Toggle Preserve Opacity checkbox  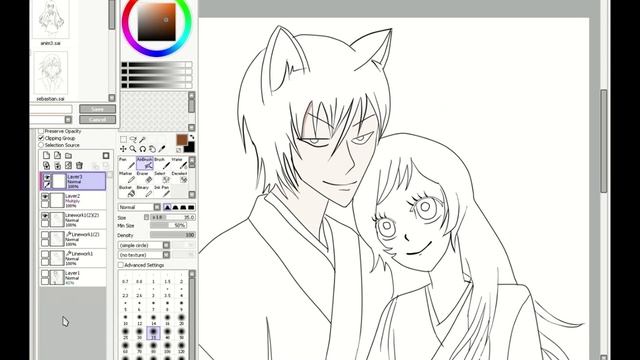pos(41,131)
